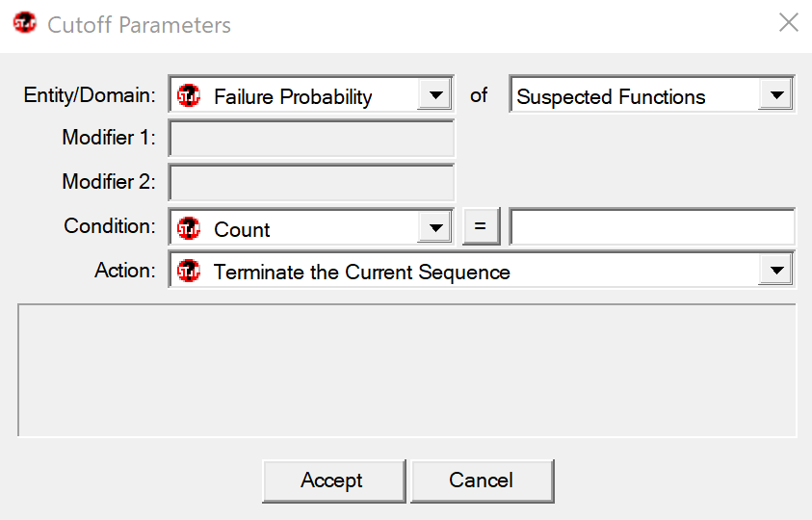Select the Suspected Functions combo box text
The height and width of the screenshot is (520, 812).
pyautogui.click(x=611, y=97)
